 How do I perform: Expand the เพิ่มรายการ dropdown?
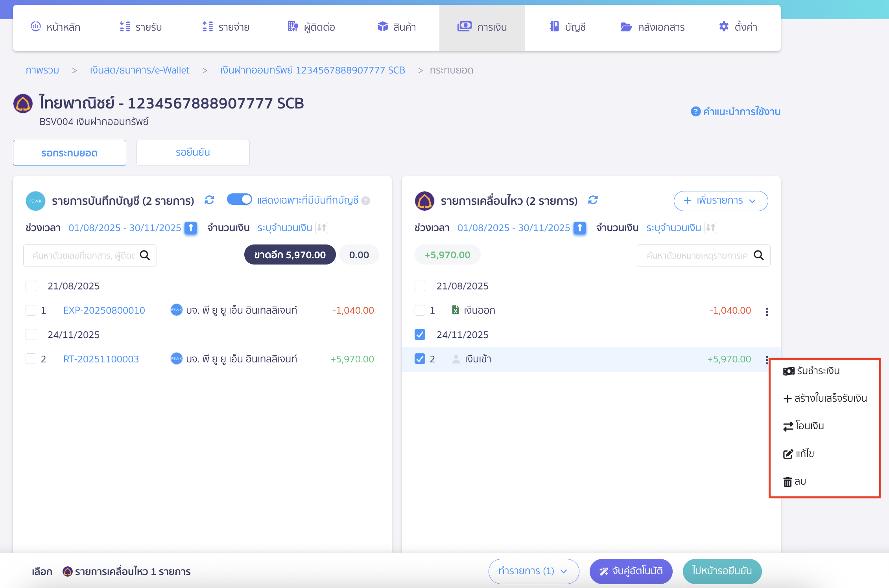[x=720, y=201]
